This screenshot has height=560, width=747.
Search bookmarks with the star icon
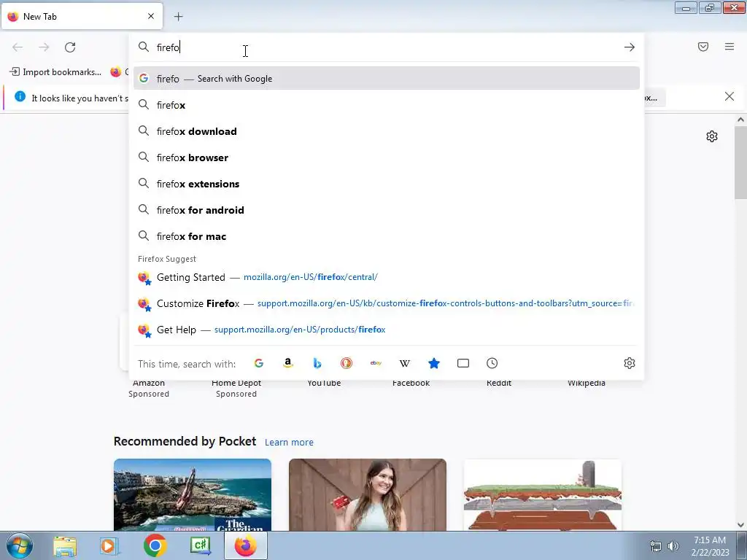[x=434, y=363]
